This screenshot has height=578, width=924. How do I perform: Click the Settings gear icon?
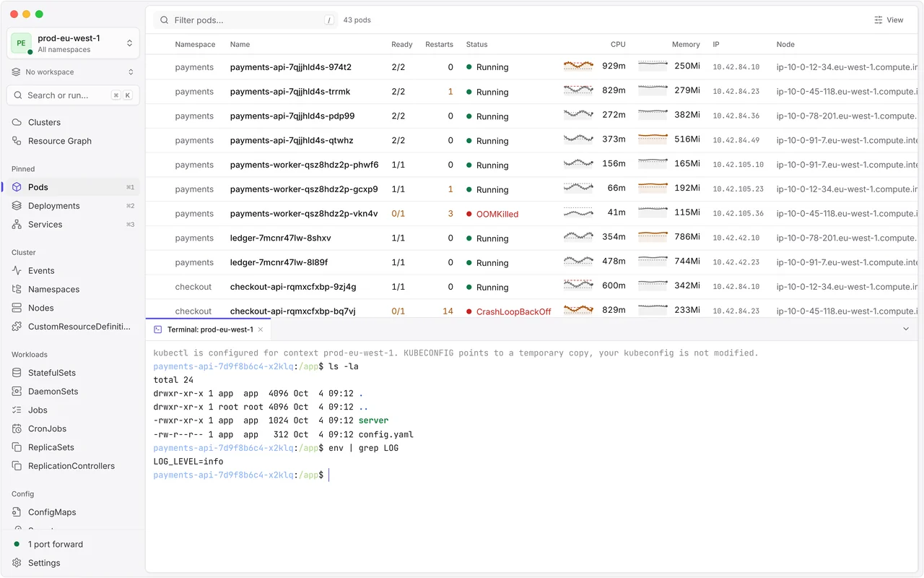(17, 563)
